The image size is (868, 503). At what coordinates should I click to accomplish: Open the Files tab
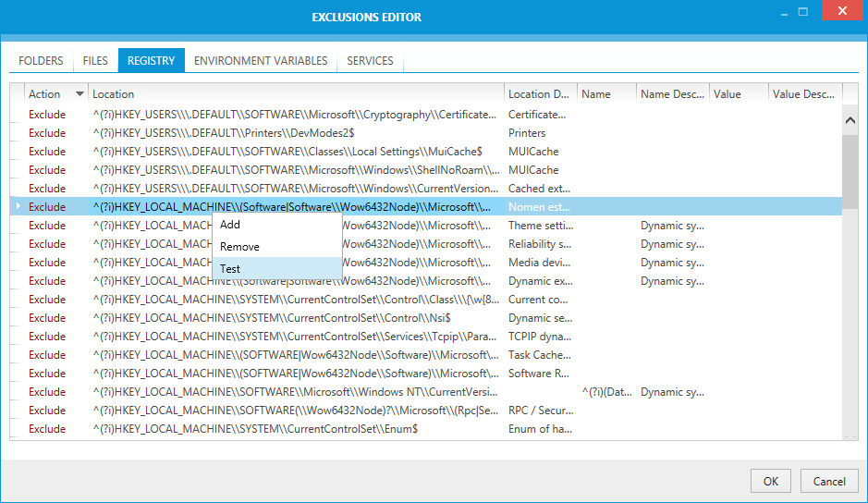[x=95, y=61]
